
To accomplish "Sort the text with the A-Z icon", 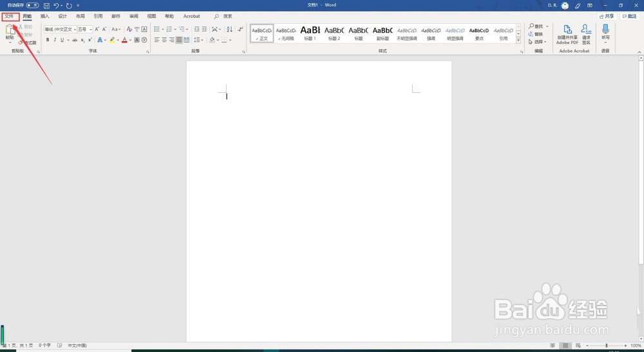I will (230, 29).
